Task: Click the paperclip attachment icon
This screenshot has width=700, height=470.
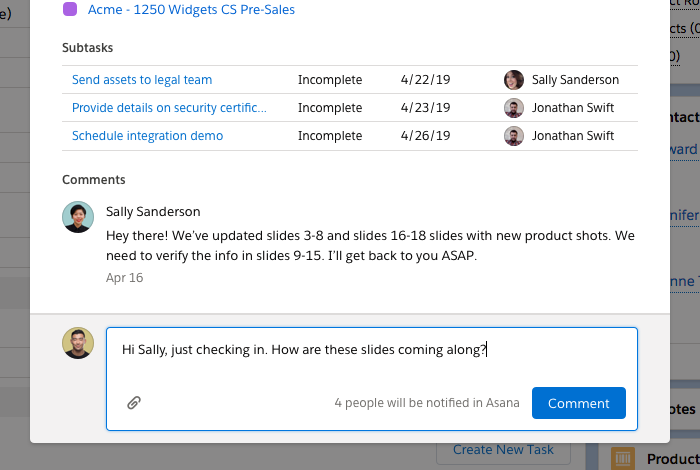Action: tap(133, 403)
